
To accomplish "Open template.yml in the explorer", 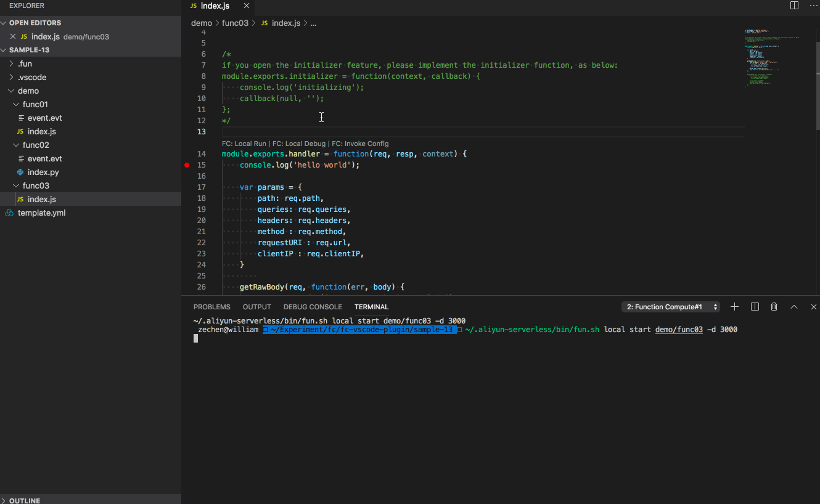I will tap(41, 213).
